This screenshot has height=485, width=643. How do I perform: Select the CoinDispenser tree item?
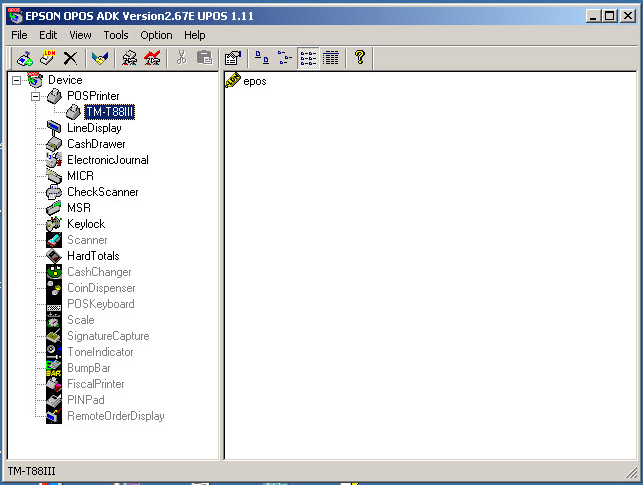click(x=101, y=288)
